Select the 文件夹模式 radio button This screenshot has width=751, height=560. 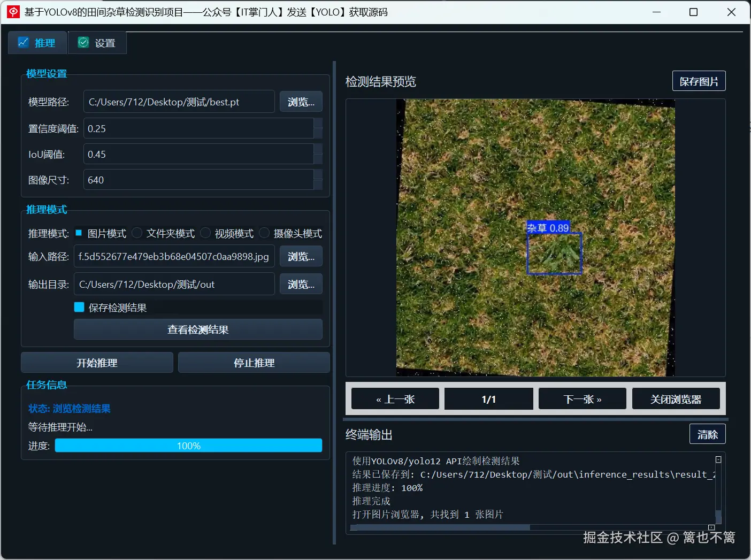click(137, 233)
